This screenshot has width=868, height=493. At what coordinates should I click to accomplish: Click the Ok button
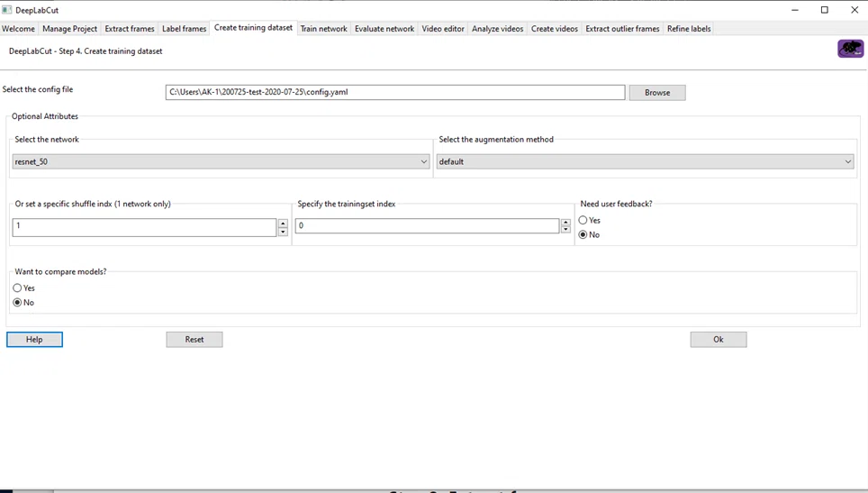coord(718,340)
